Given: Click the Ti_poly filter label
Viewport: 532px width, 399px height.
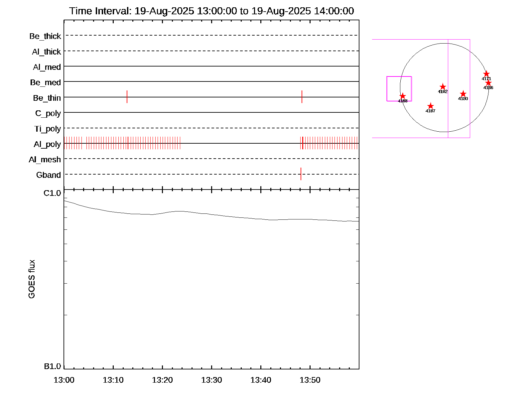Looking at the screenshot, I should [48, 129].
